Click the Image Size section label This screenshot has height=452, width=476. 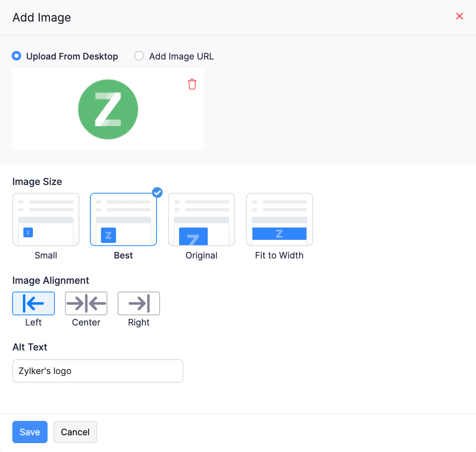[x=37, y=182]
